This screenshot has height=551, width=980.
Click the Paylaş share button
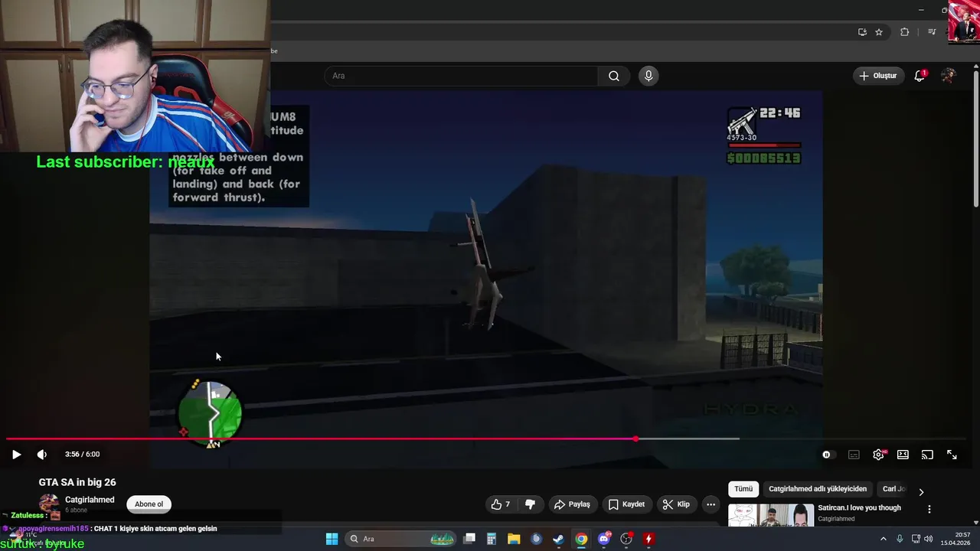(572, 504)
